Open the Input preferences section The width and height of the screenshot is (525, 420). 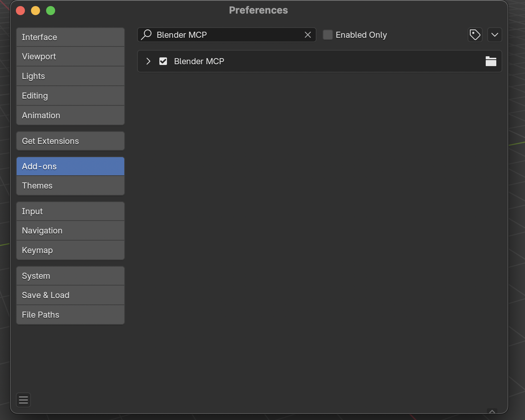[x=70, y=211]
